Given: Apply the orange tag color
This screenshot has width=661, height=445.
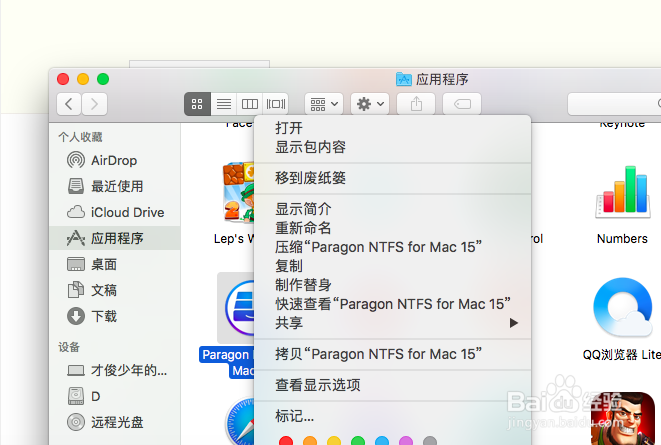Looking at the screenshot, I should pos(310,441).
